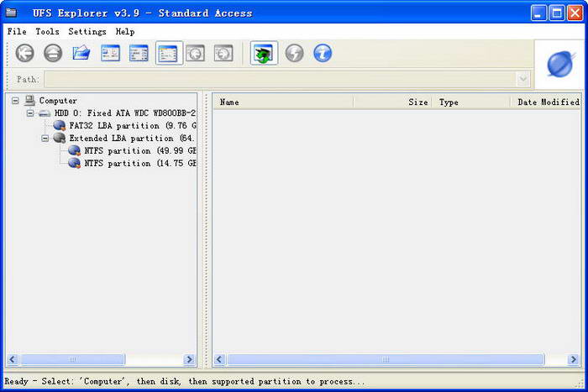Viewport: 588px width, 392px height.
Task: Select HDD 0 Fixed ATA WDC drive
Action: pyautogui.click(x=125, y=112)
